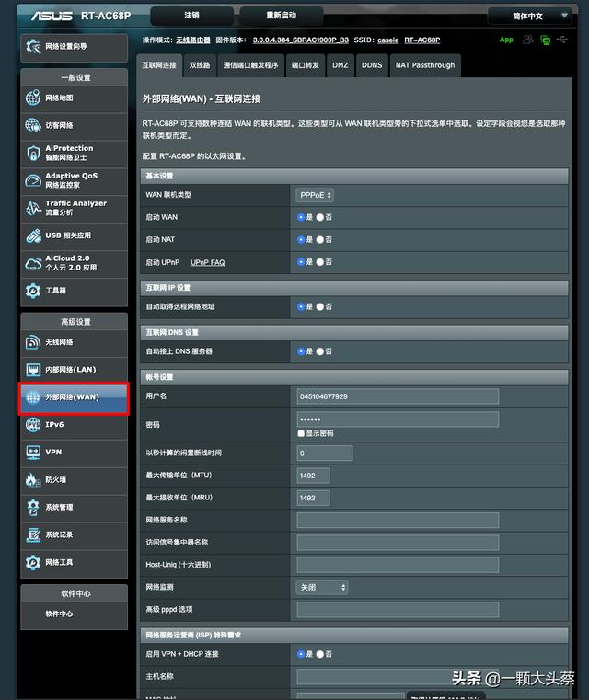Click the MTU value field
The image size is (589, 700).
click(x=314, y=476)
